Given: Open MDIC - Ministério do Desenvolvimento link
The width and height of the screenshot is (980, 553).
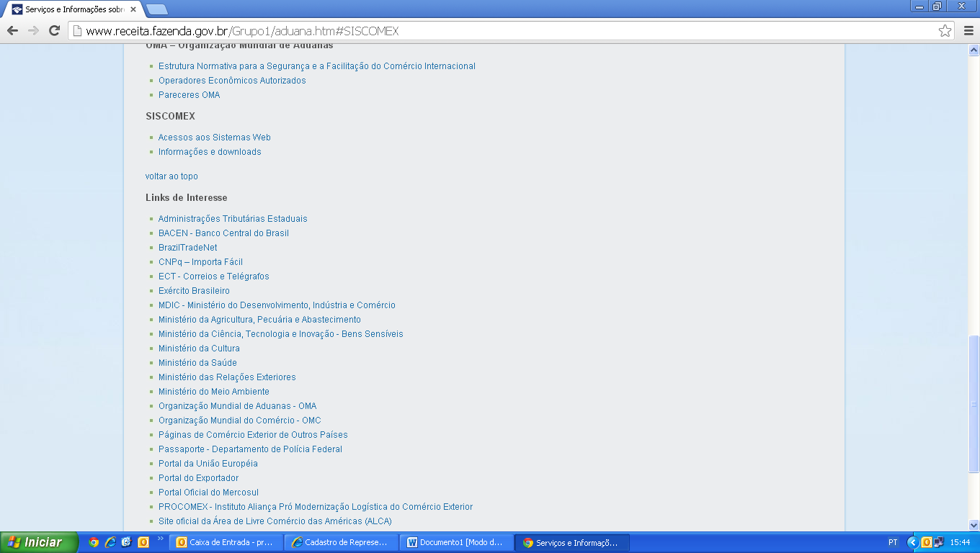Looking at the screenshot, I should point(277,305).
